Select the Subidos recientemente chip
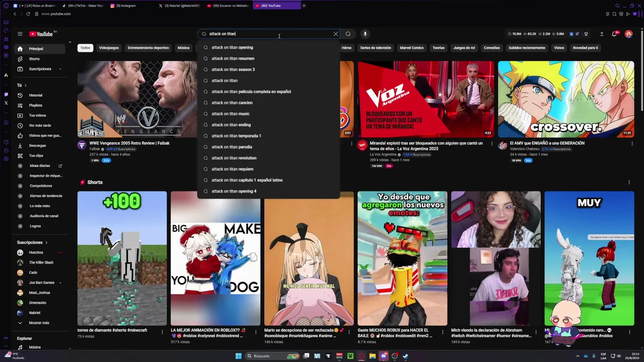Image resolution: width=644 pixels, height=362 pixels. [x=527, y=48]
